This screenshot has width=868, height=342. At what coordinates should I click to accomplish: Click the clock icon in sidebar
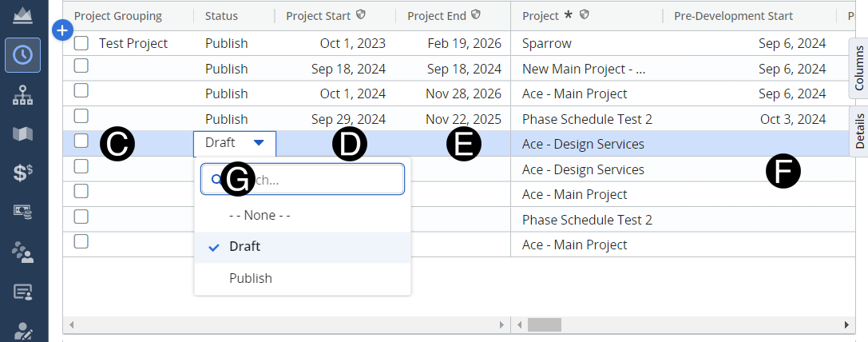coord(22,55)
